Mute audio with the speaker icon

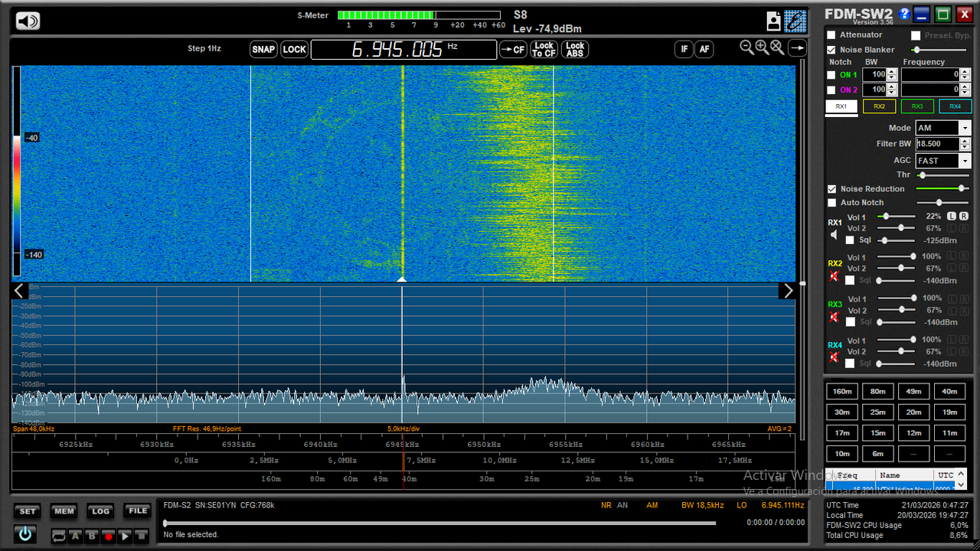[x=28, y=21]
